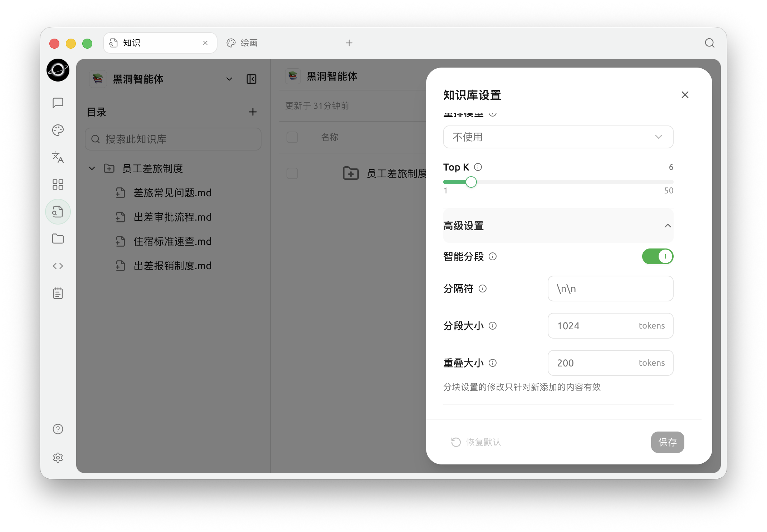The width and height of the screenshot is (767, 532).
Task: Click the search magnifier in title bar
Action: point(710,43)
